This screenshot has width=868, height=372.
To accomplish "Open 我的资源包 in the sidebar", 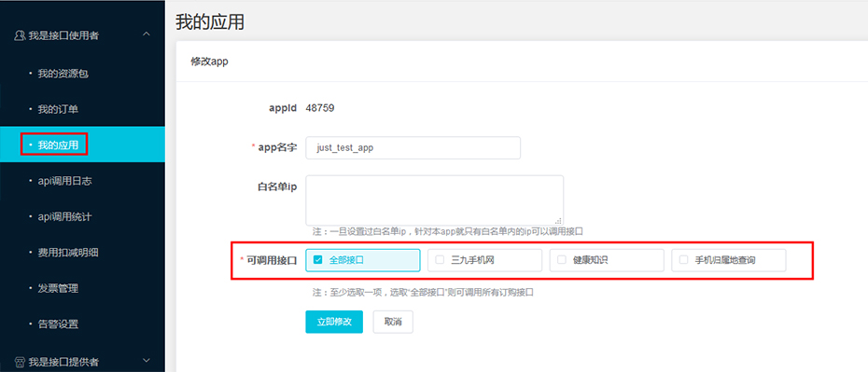I will pyautogui.click(x=63, y=74).
